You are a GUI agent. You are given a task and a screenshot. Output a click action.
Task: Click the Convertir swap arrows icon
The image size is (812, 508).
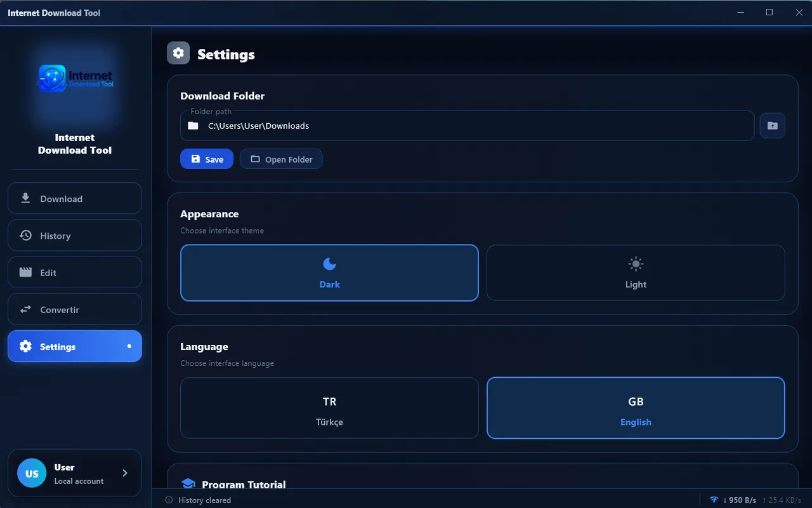pyautogui.click(x=25, y=309)
